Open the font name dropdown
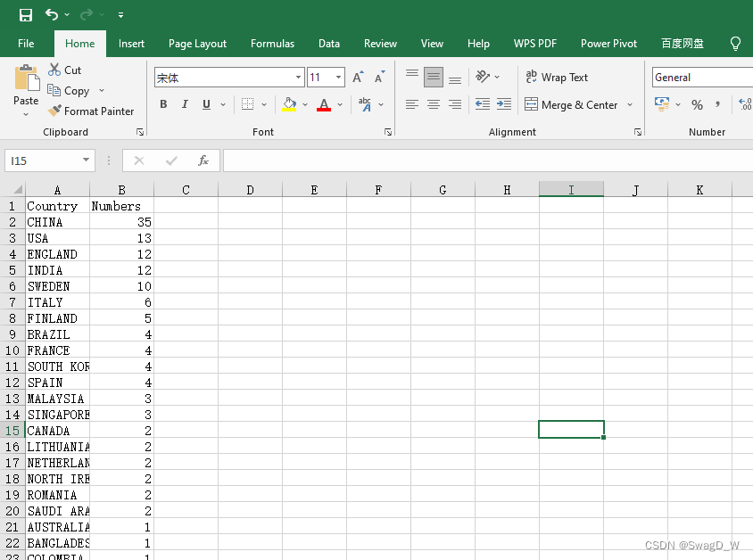The height and width of the screenshot is (560, 753). click(x=298, y=78)
